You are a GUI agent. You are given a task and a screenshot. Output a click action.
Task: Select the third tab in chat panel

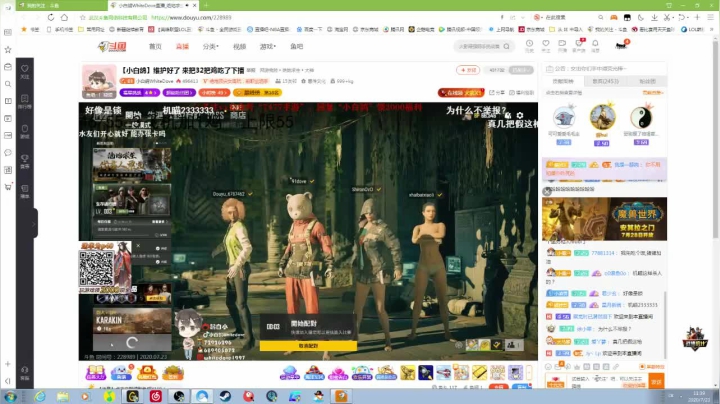pyautogui.click(x=647, y=81)
